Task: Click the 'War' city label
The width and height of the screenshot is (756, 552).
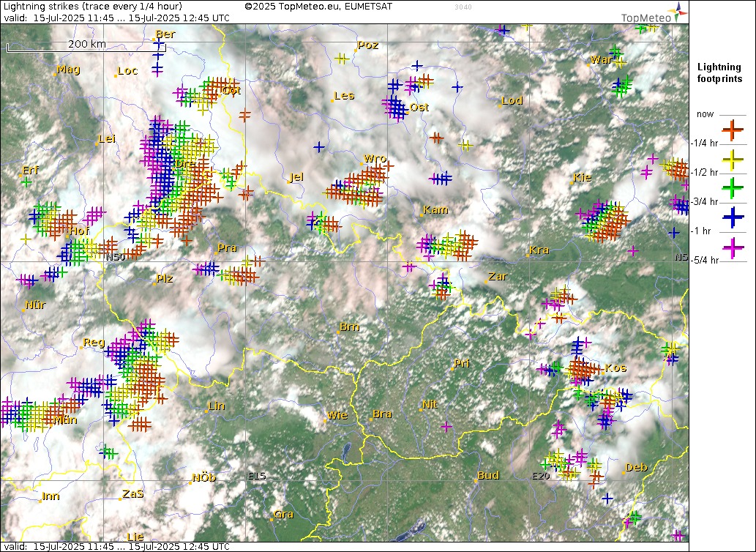Action: [x=602, y=60]
